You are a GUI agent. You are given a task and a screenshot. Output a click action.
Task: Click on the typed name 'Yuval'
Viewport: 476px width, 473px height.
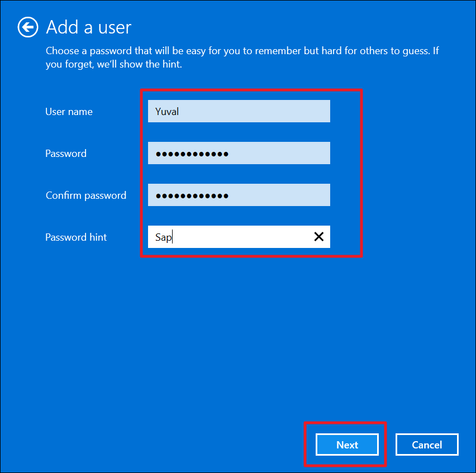(166, 112)
